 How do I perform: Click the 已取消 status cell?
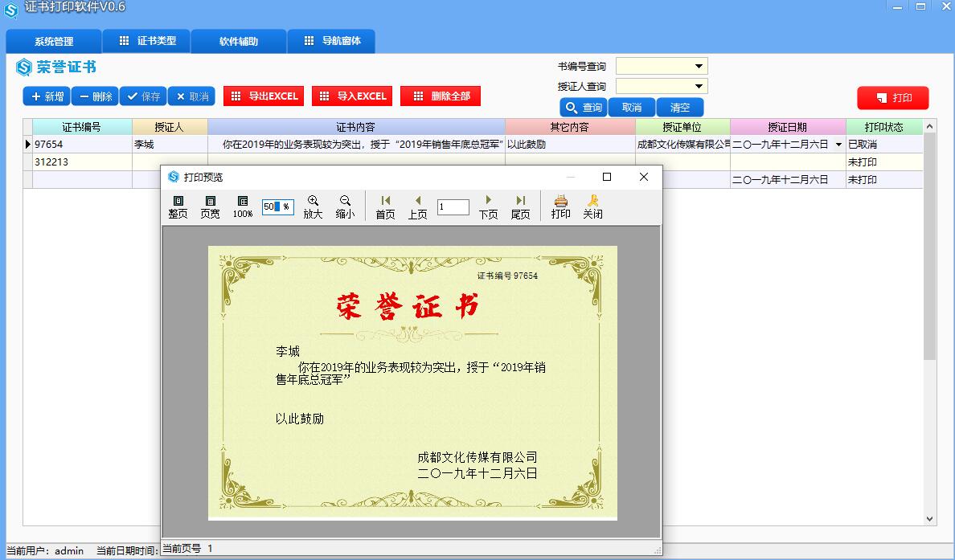tap(883, 145)
